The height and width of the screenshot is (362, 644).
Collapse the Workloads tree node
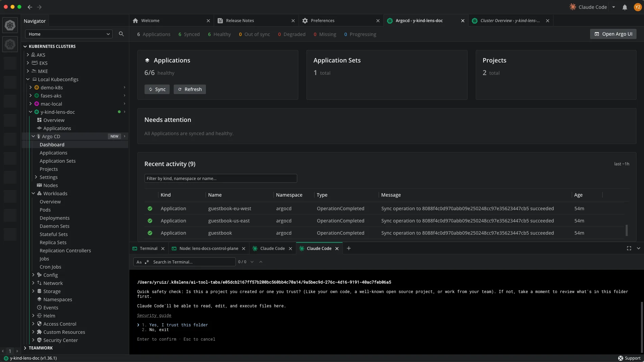pyautogui.click(x=33, y=193)
